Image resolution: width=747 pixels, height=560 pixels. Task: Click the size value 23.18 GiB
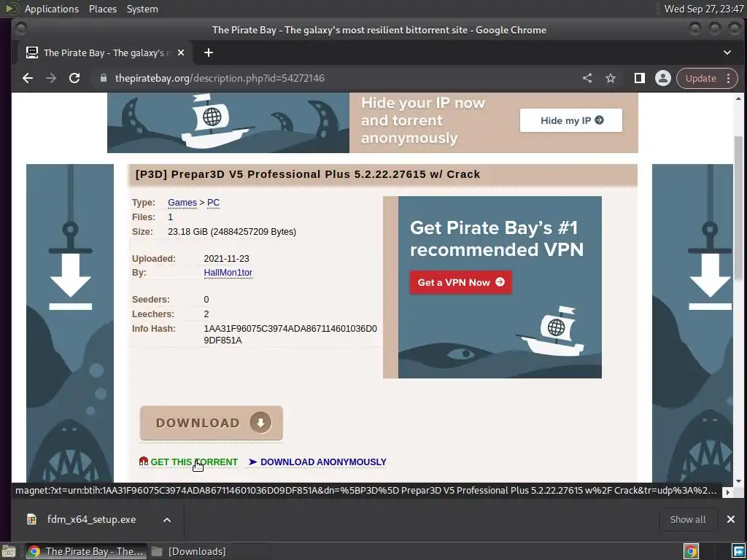[x=231, y=232]
